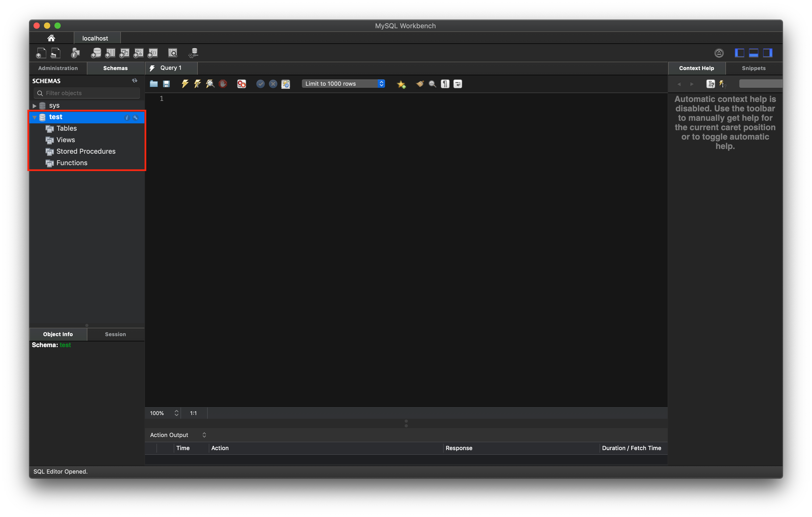This screenshot has width=812, height=517.
Task: Click line 1 of the SQL editor
Action: click(x=406, y=99)
